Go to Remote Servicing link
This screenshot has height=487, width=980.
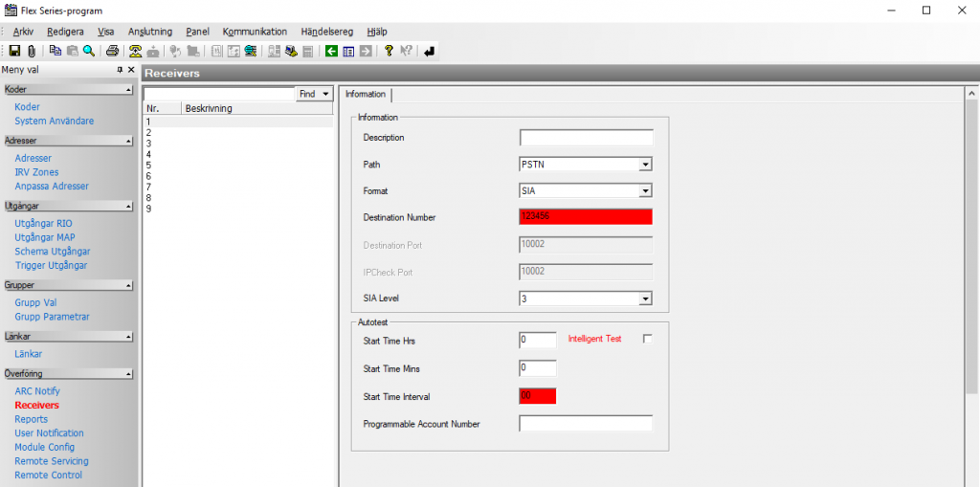coord(52,461)
